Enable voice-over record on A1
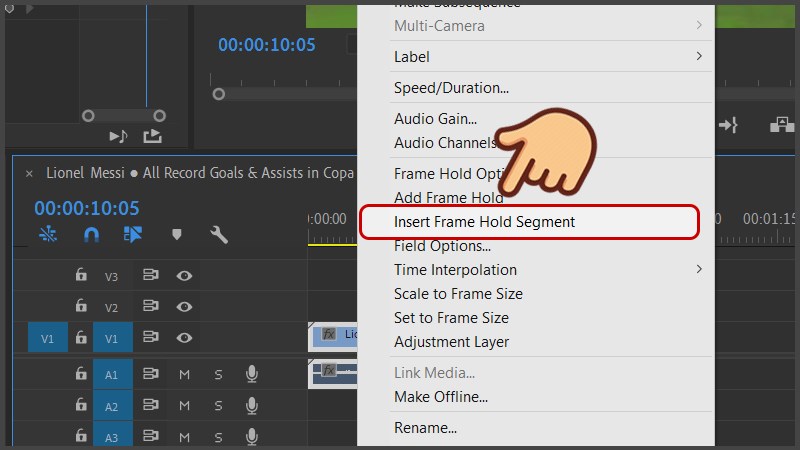This screenshot has height=450, width=800. click(x=252, y=375)
